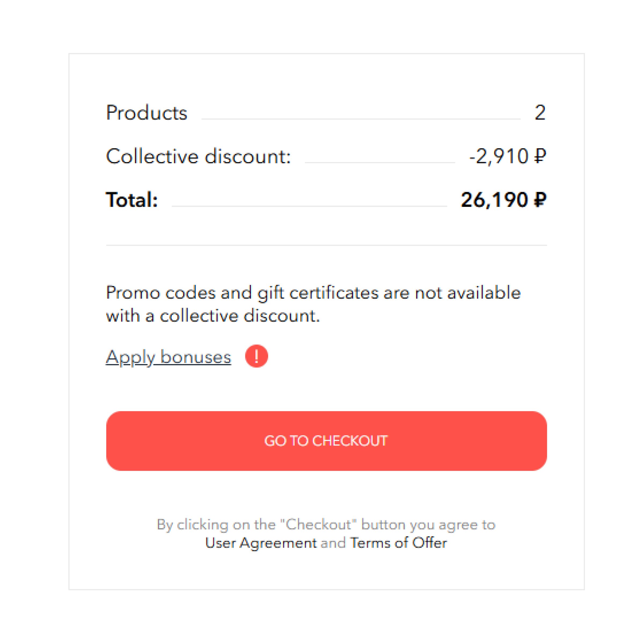Select the 26,190 ₽ total amount
This screenshot has height=644, width=644.
503,200
